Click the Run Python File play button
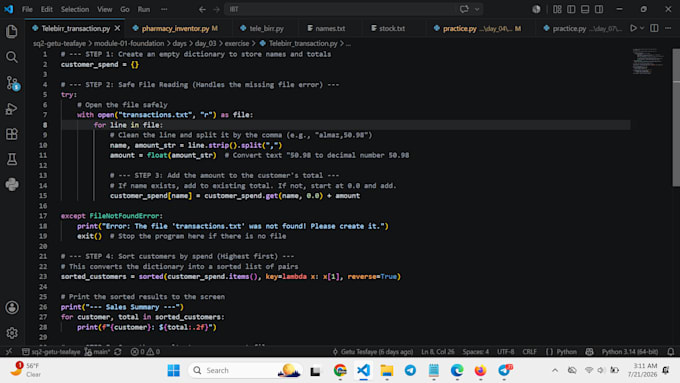 633,28
